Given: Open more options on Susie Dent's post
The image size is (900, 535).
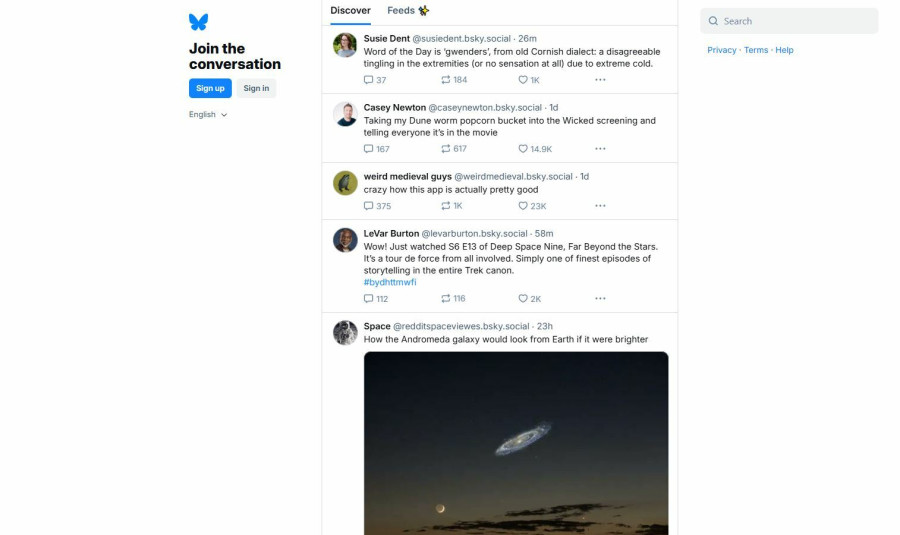Looking at the screenshot, I should coord(600,80).
